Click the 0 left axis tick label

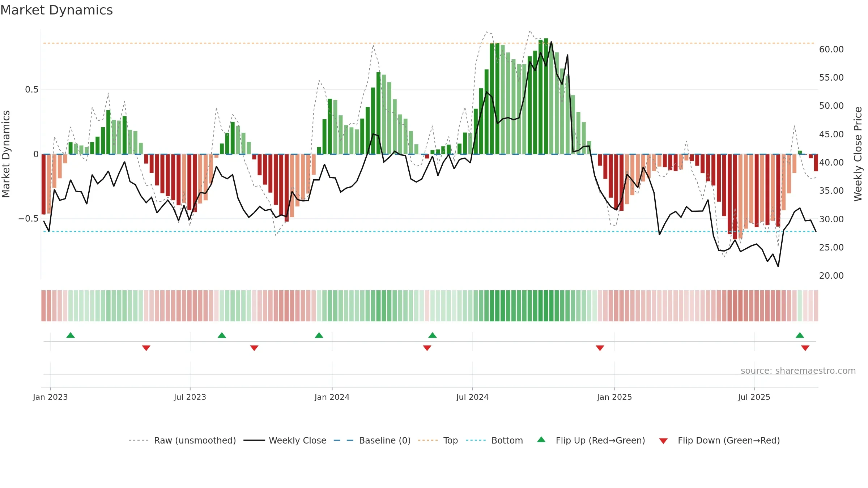click(x=36, y=154)
